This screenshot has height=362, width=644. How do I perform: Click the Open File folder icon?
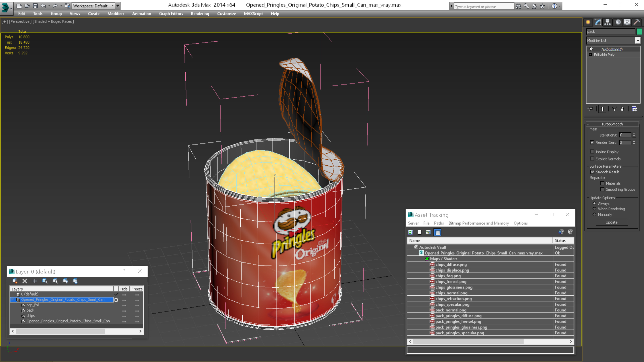point(27,6)
